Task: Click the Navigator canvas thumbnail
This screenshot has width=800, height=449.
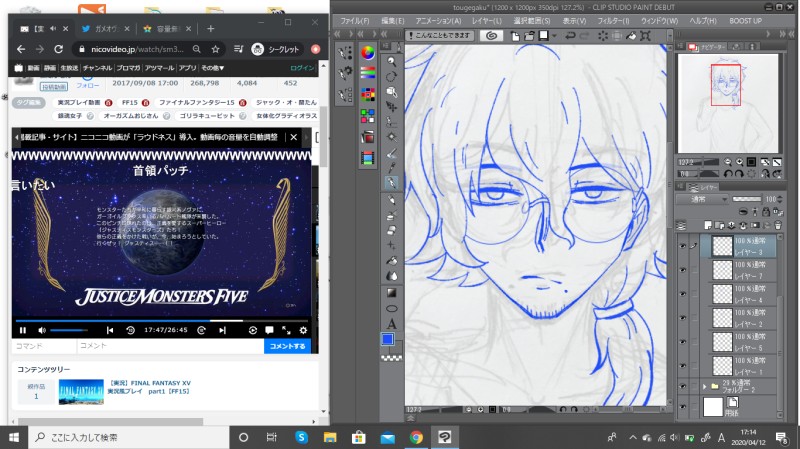Action: (728, 103)
